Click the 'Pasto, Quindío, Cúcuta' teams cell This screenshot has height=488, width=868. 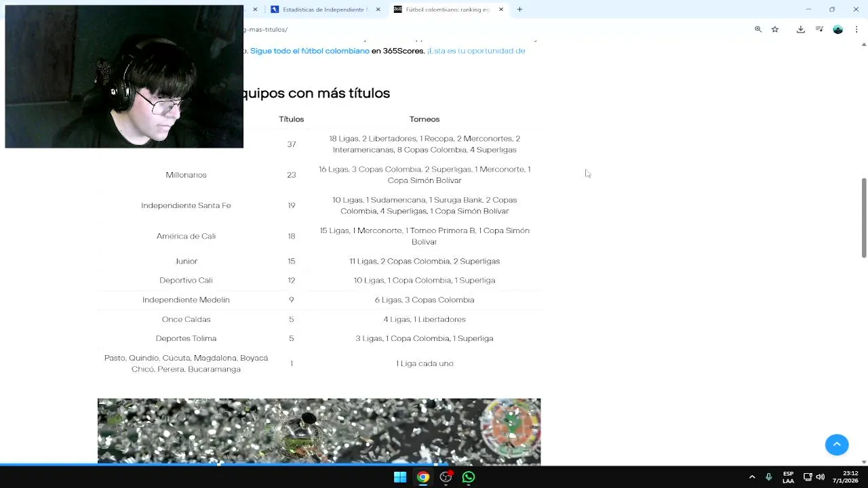[x=186, y=363]
